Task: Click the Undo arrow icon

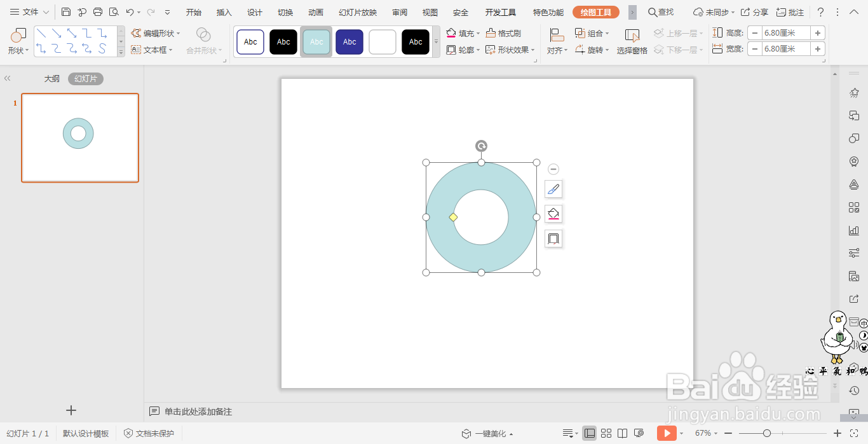Action: coord(130,12)
